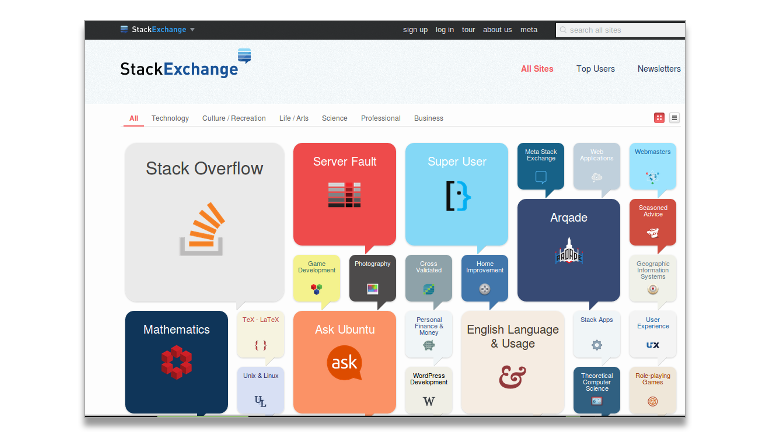
Task: Switch to grid view of sites
Action: click(x=659, y=118)
